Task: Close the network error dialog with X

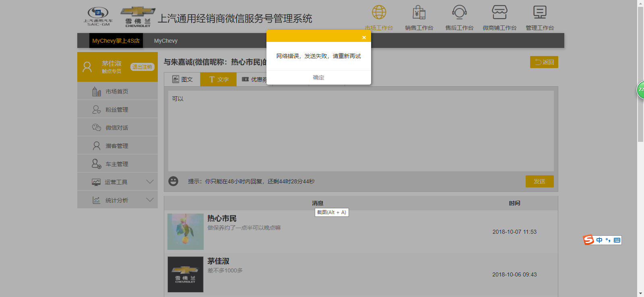Action: coord(364,37)
